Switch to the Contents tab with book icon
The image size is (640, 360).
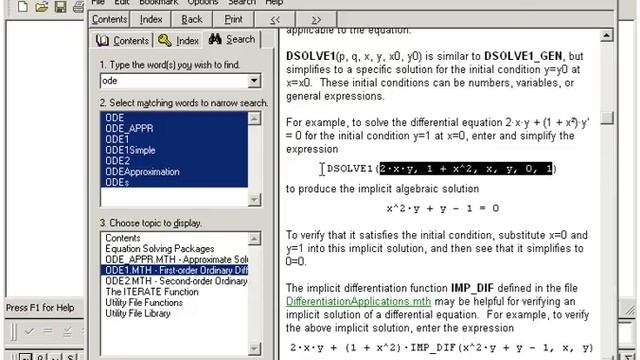tap(122, 40)
